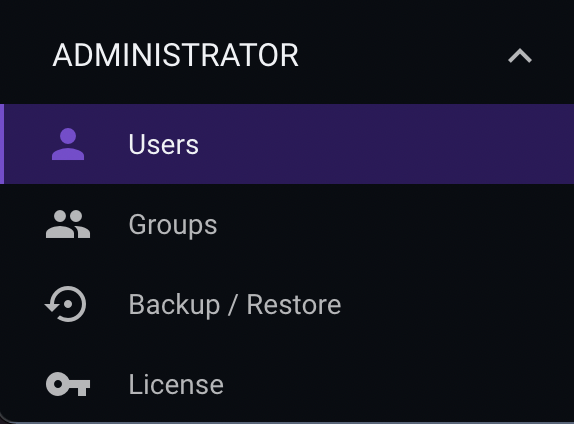Click the slash in Backup / Restore
Screen dimensions: 574x424
point(232,305)
